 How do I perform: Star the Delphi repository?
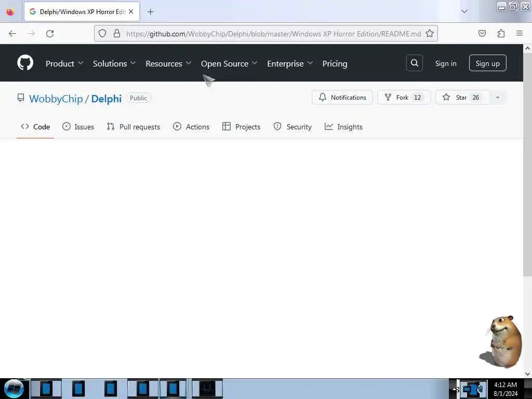coord(462,97)
